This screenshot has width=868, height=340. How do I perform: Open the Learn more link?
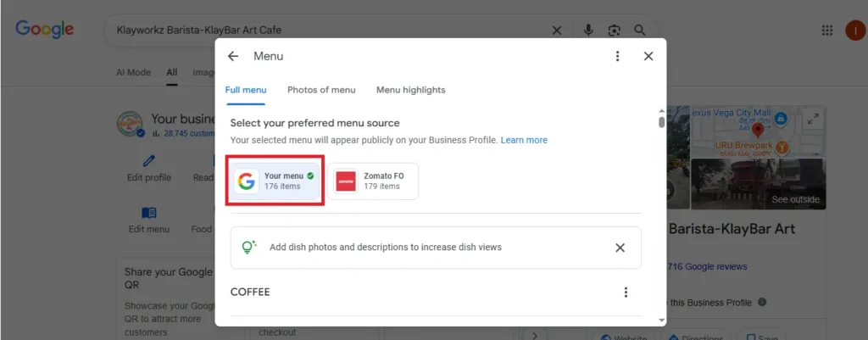[524, 140]
